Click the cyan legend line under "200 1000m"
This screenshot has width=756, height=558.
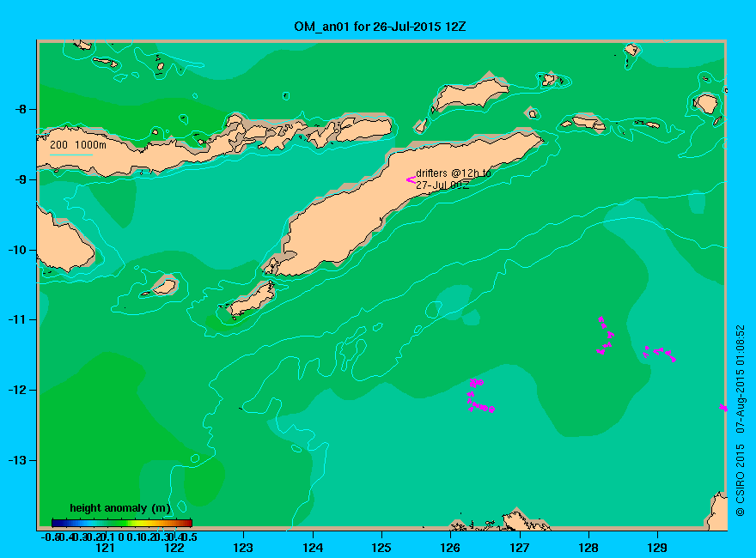point(70,155)
